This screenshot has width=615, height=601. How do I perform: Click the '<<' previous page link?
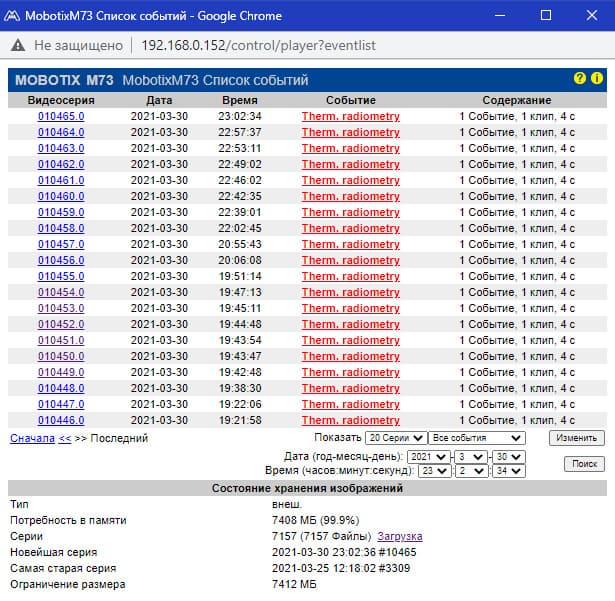click(65, 438)
